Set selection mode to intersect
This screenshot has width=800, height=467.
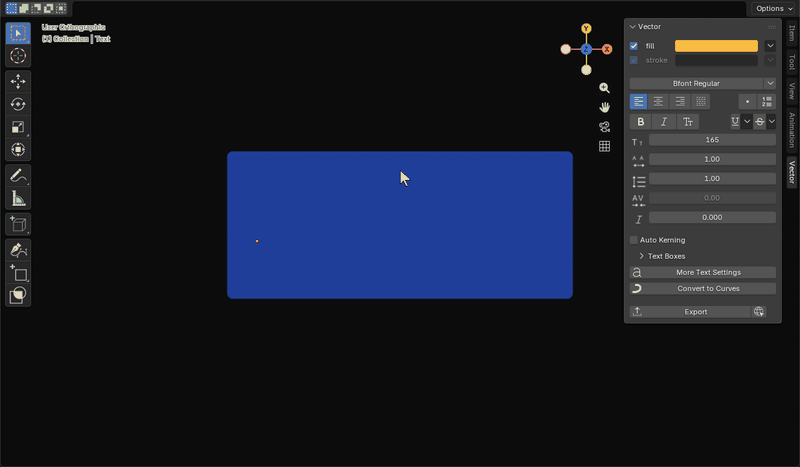61,8
